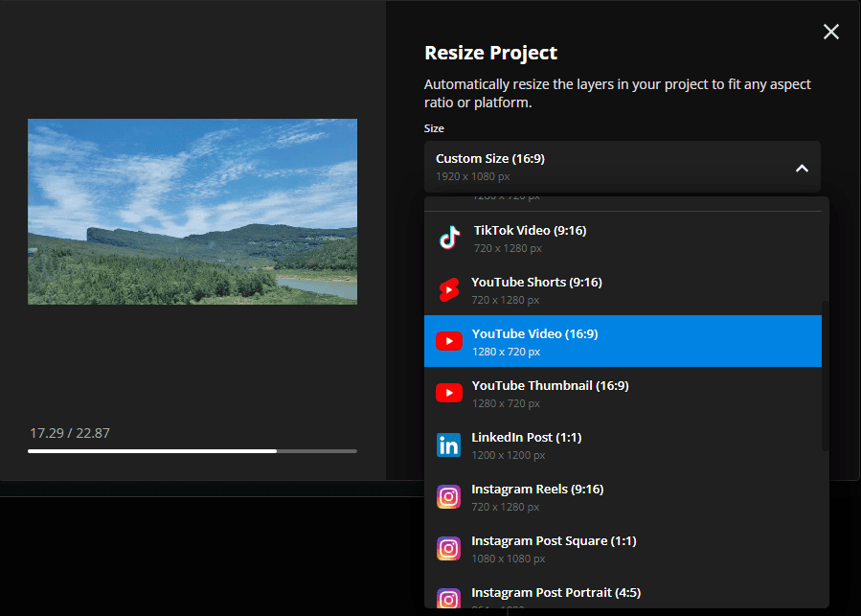The width and height of the screenshot is (861, 616).
Task: Click the dropdown list scrollbar
Action: pos(825,376)
